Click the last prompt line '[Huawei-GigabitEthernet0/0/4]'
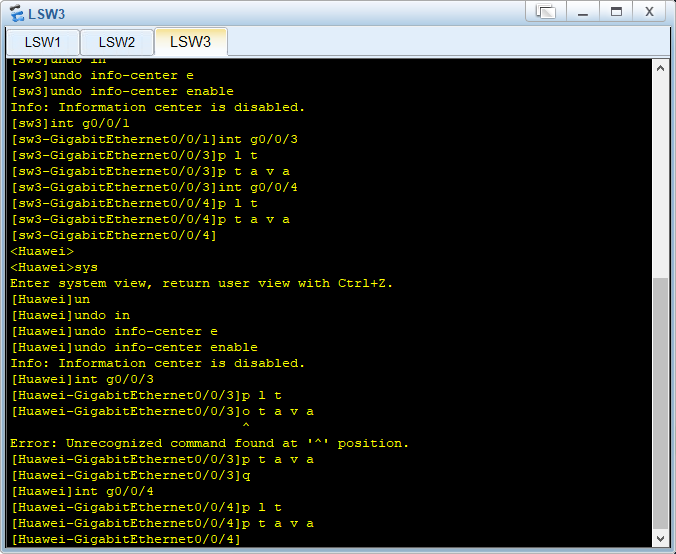The height and width of the screenshot is (554, 676). 125,539
